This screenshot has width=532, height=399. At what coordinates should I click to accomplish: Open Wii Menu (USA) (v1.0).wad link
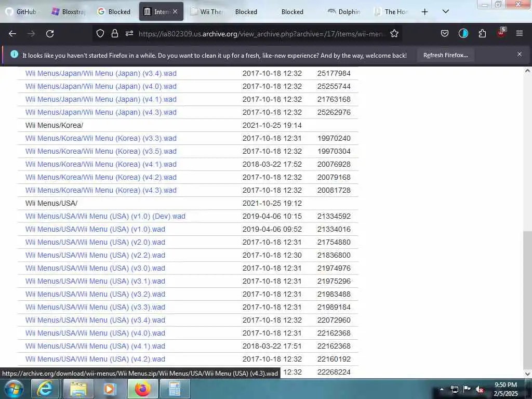click(x=95, y=229)
